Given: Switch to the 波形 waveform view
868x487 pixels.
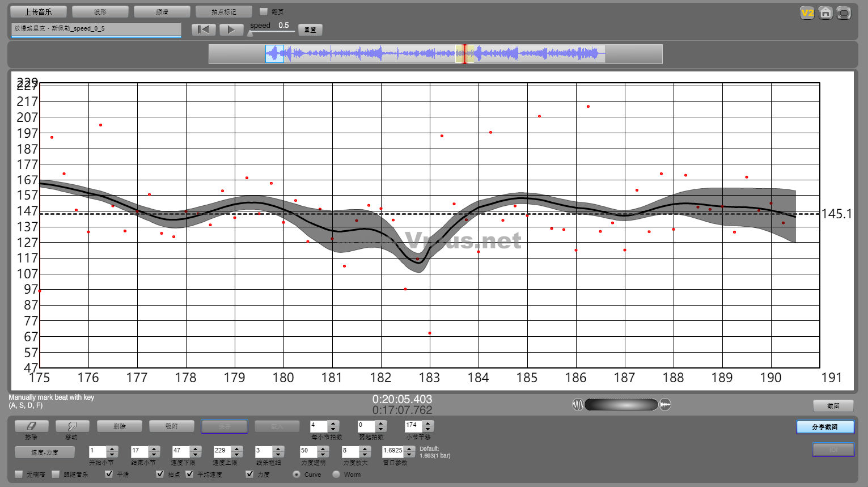Looking at the screenshot, I should pos(100,12).
